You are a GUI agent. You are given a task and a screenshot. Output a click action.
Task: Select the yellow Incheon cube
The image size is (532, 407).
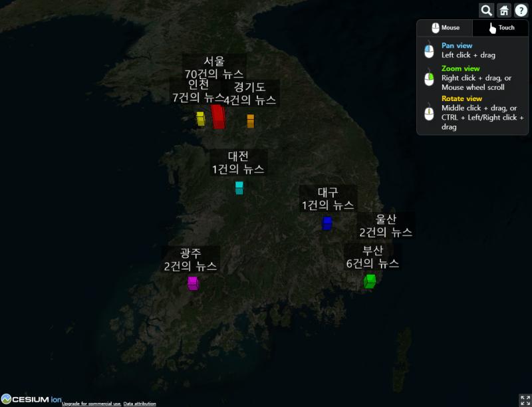click(x=201, y=118)
